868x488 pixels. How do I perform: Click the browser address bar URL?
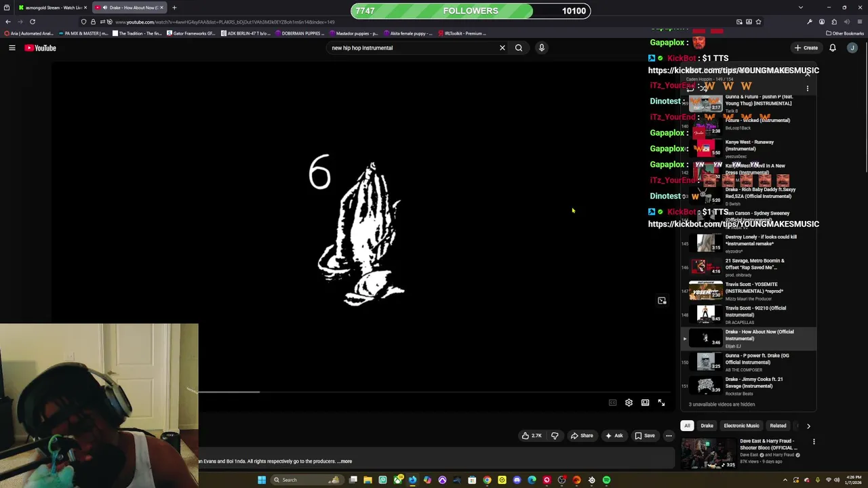click(x=224, y=22)
